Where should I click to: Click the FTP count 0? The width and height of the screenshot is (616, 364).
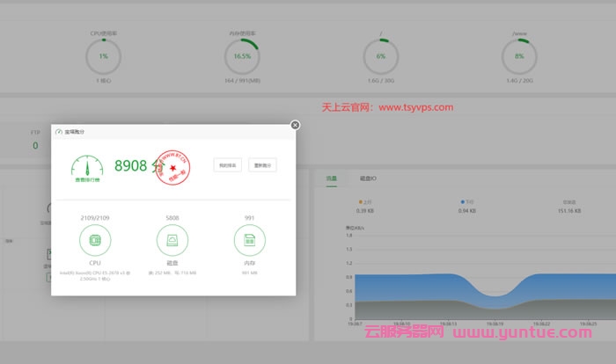[x=35, y=146]
